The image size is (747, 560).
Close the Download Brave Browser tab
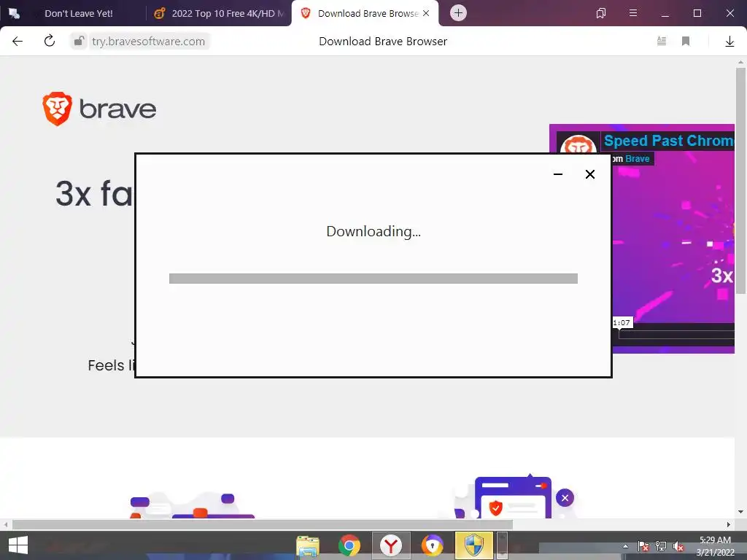426,13
